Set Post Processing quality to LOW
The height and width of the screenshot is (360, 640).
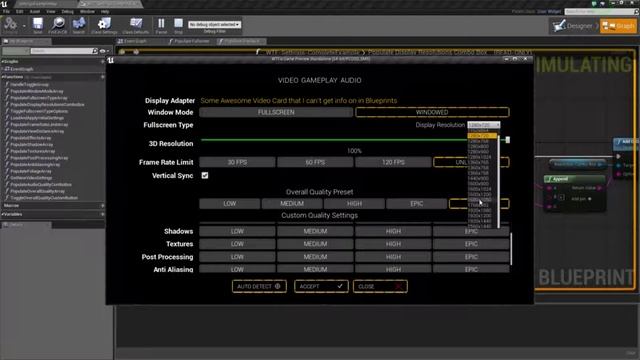point(237,257)
